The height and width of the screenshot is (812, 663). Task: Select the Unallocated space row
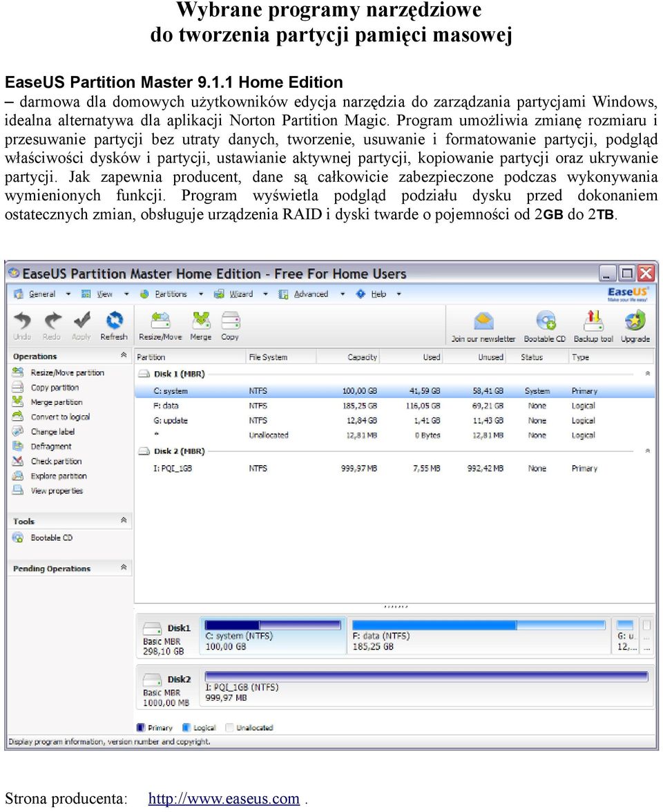pyautogui.click(x=394, y=435)
